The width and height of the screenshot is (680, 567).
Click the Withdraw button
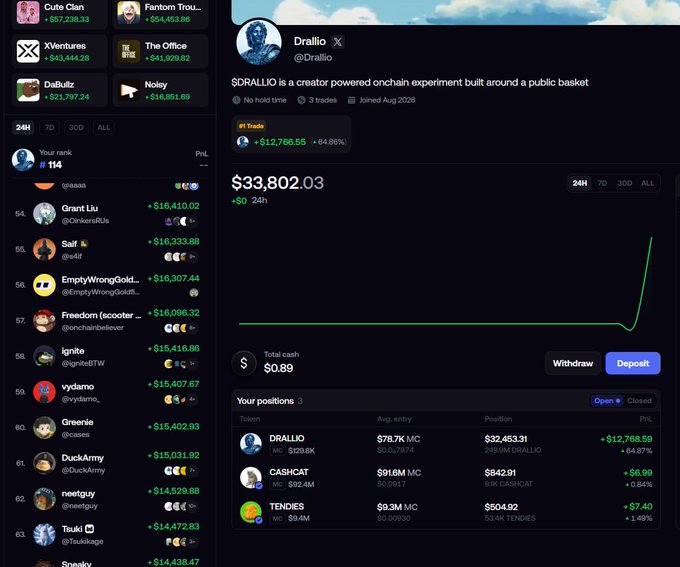(x=573, y=363)
